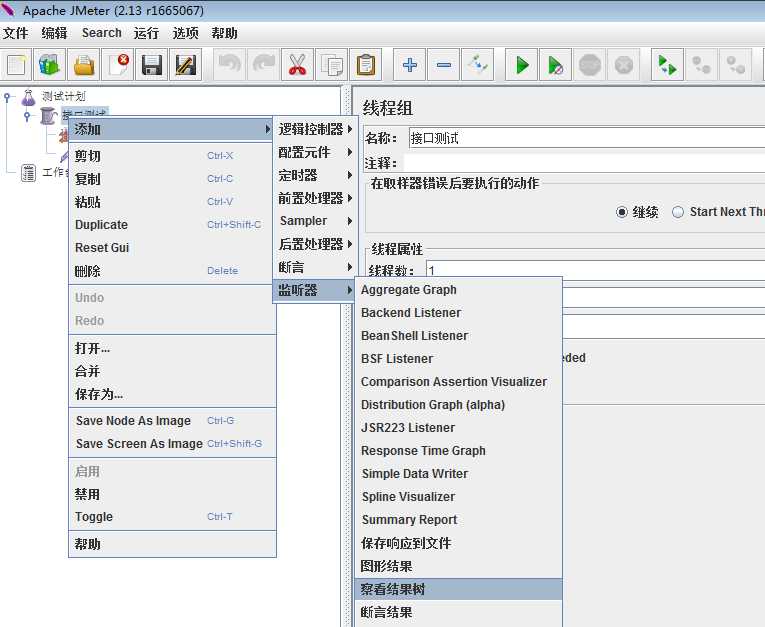Open the Search menu

pos(101,33)
